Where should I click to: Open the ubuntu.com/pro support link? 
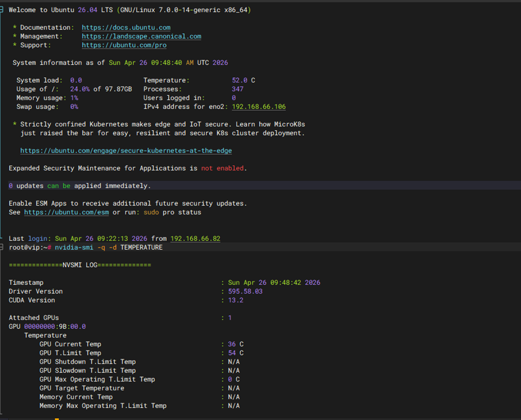tap(124, 45)
